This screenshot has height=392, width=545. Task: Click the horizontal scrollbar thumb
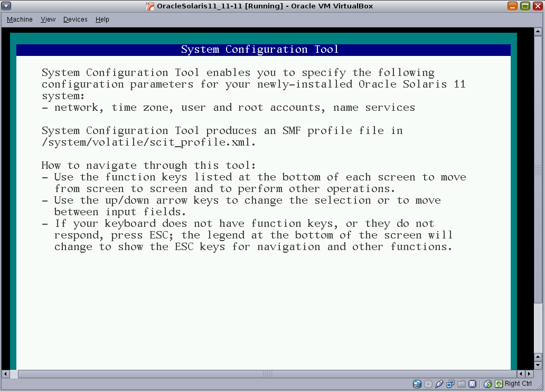[267, 374]
